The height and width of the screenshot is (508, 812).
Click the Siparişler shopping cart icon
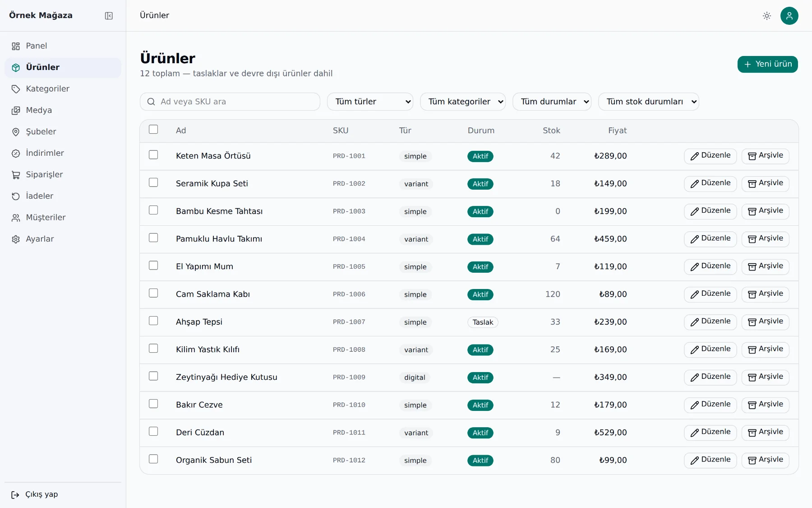pyautogui.click(x=16, y=175)
